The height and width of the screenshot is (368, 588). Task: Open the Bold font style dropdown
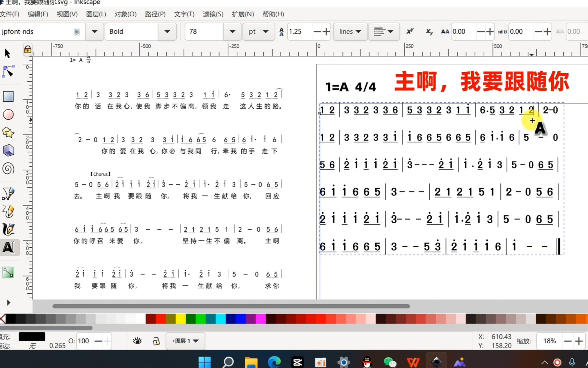click(167, 31)
